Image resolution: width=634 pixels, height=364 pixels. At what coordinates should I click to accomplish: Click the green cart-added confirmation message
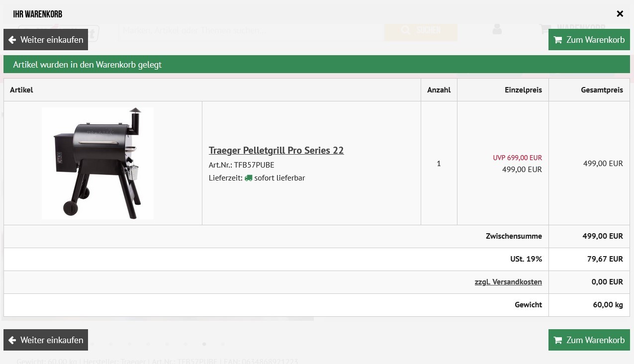(x=317, y=65)
